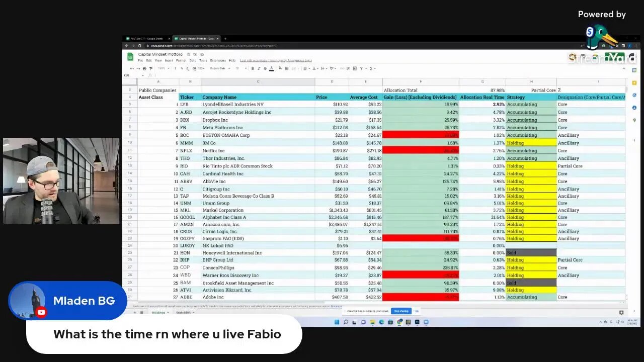Open the Insert menu

(x=169, y=60)
